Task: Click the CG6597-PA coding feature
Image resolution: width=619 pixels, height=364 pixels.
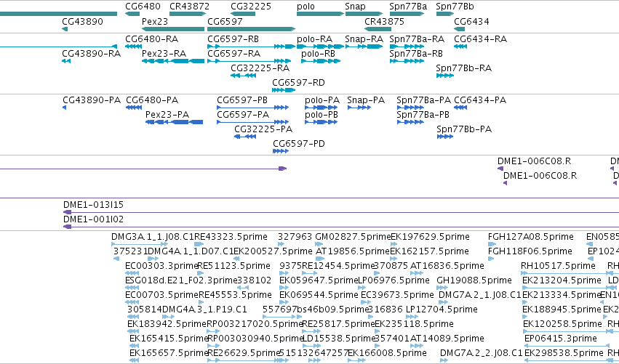Action: (x=252, y=122)
